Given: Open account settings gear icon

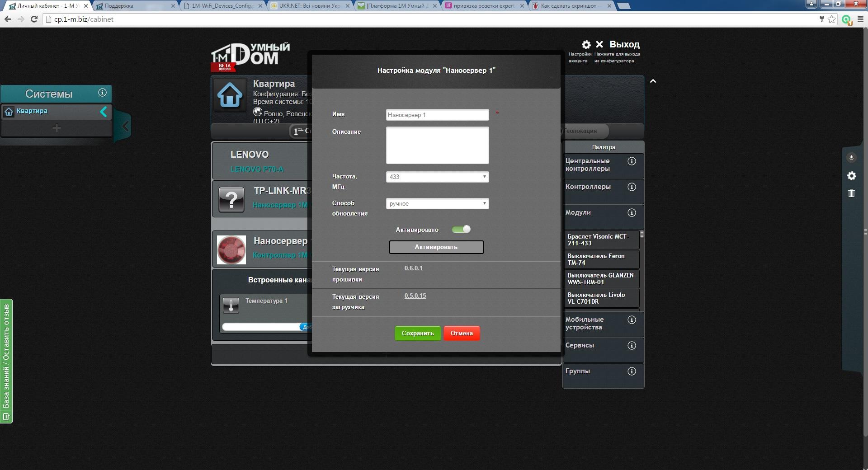Looking at the screenshot, I should click(586, 45).
